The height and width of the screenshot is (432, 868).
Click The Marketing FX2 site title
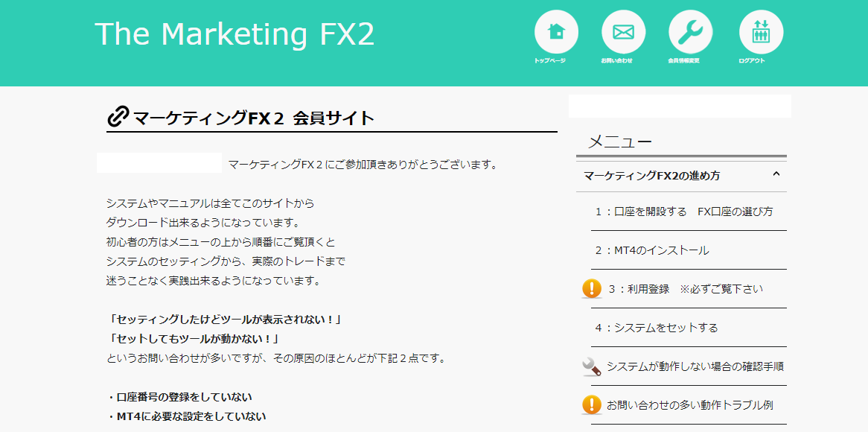(234, 34)
